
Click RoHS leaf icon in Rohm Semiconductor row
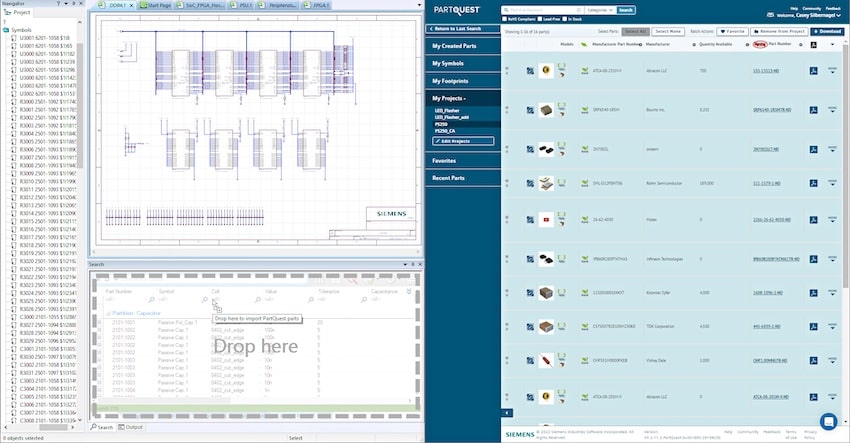tap(584, 183)
